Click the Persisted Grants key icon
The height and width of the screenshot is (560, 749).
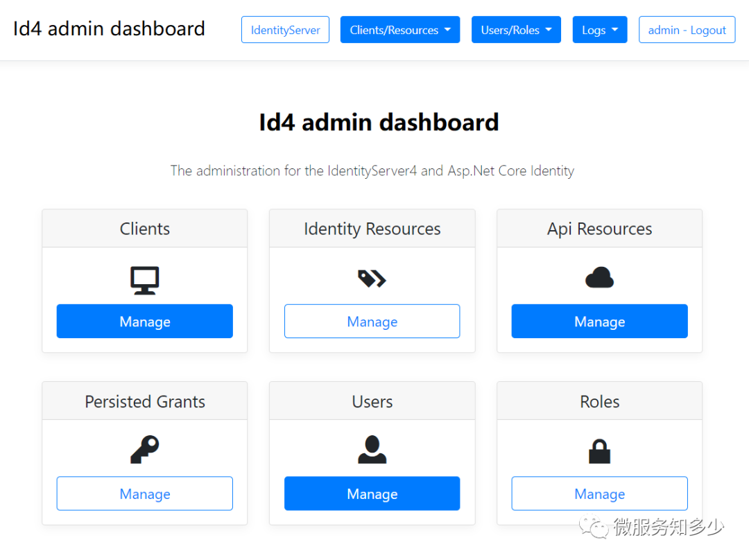tap(145, 449)
